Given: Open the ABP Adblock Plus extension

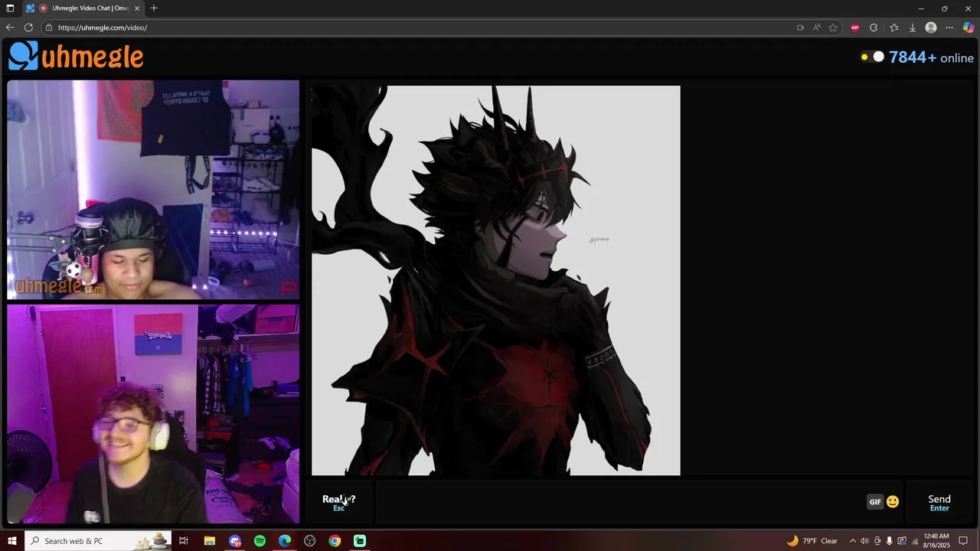Looking at the screenshot, I should [x=855, y=28].
